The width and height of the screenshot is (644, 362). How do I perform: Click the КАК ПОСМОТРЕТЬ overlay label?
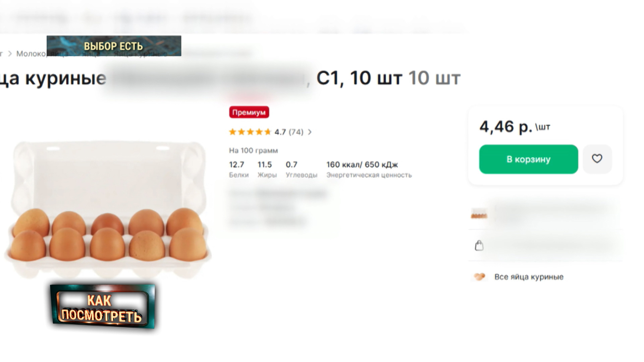[x=102, y=307]
